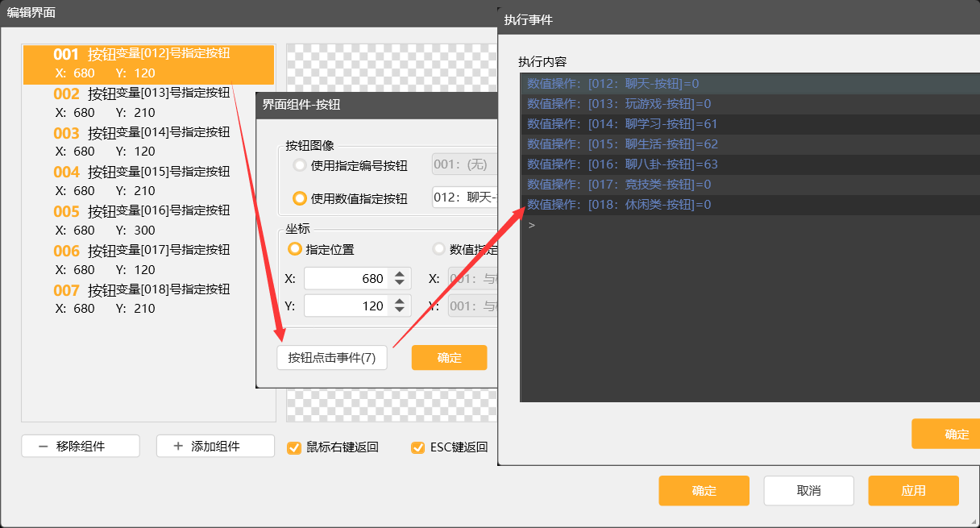Click the 移除组件 remove component button
The image size is (980, 528).
click(81, 446)
